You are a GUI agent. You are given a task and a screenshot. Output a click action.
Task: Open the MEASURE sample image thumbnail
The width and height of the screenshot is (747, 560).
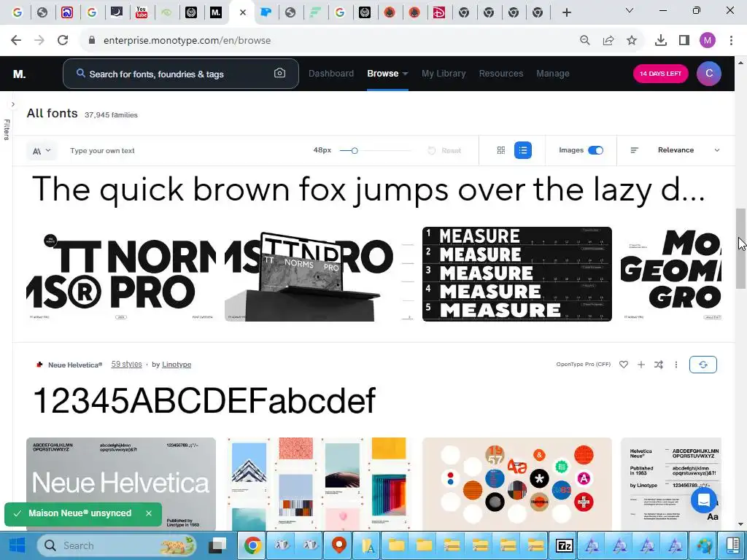517,274
